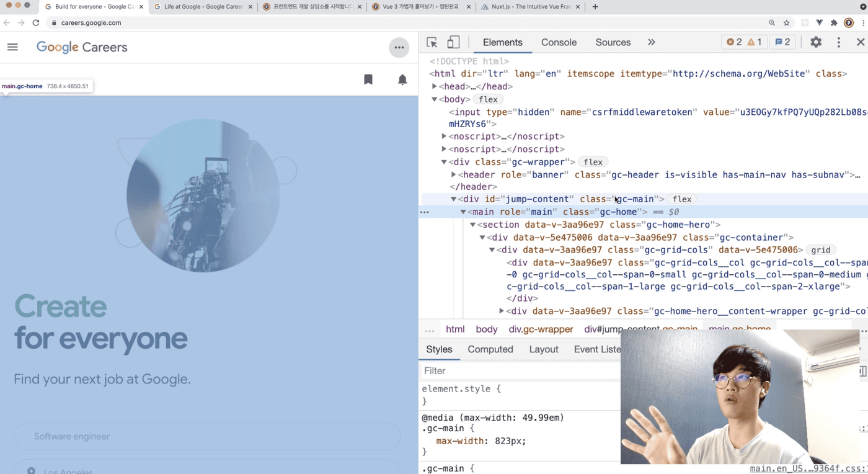This screenshot has width=868, height=474.
Task: Expand the header banner node
Action: [x=454, y=175]
